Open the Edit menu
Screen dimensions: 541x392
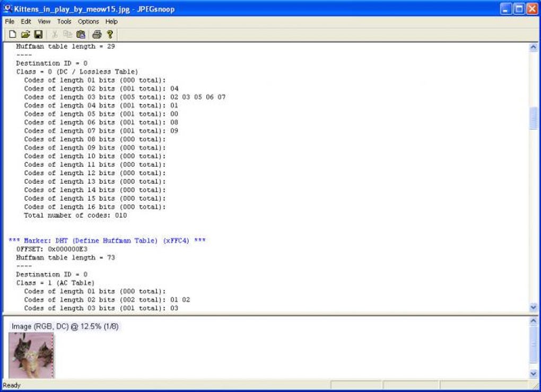[26, 21]
